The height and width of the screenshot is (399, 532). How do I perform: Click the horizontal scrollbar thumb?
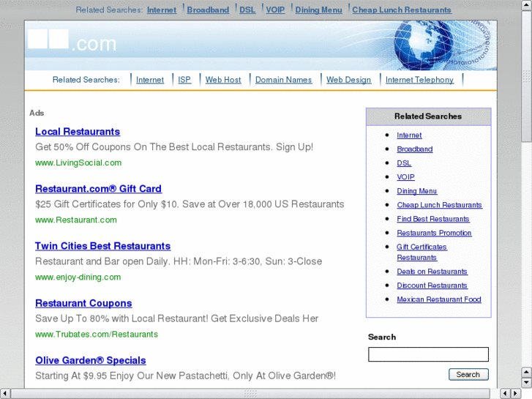(250, 394)
